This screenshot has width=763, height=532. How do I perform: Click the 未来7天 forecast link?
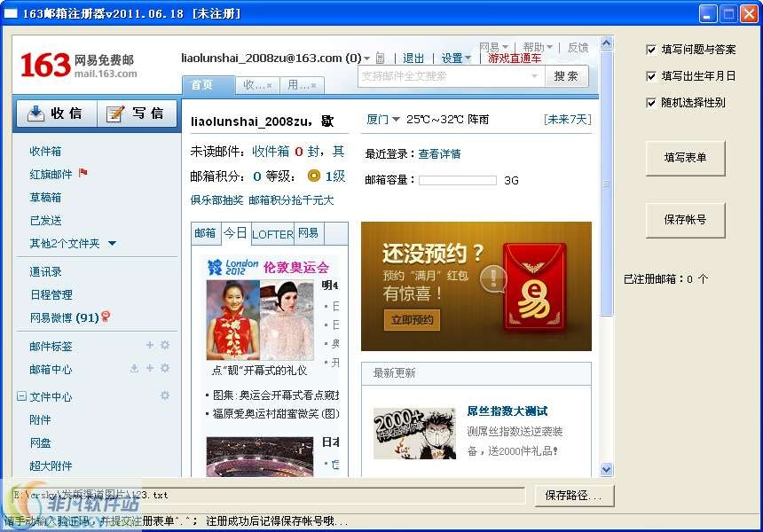tap(568, 119)
